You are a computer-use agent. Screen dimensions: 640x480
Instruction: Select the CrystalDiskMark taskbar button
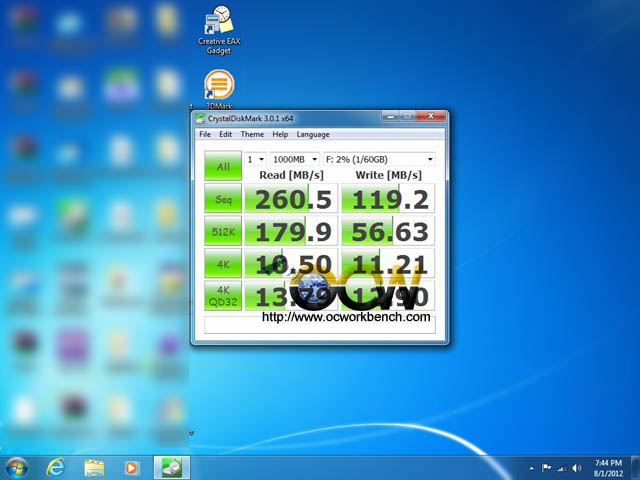[x=172, y=468]
